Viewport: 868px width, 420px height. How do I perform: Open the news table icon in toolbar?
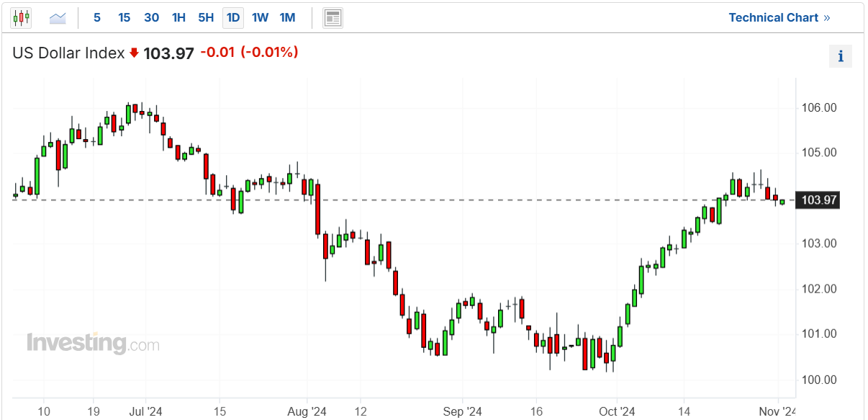[333, 18]
